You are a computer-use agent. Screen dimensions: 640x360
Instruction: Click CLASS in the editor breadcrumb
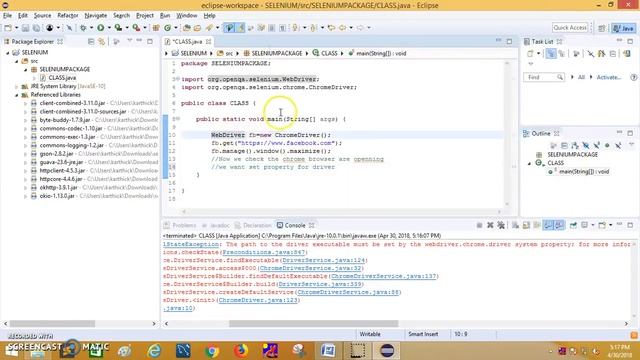coord(329,53)
